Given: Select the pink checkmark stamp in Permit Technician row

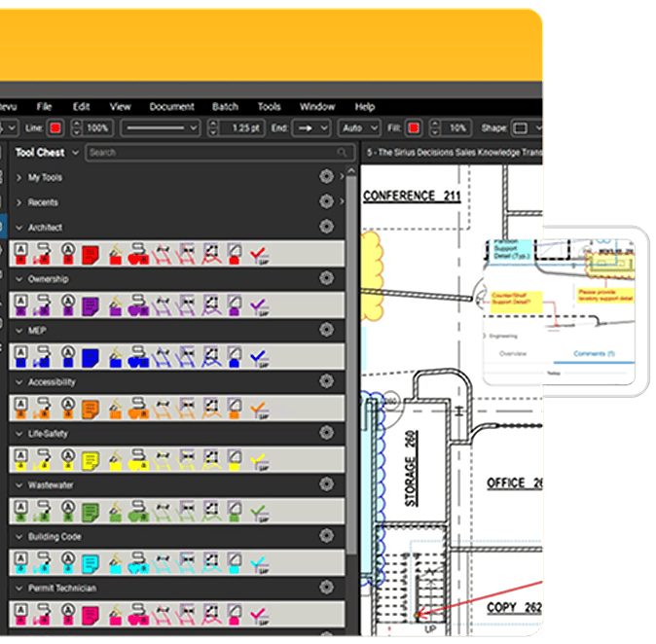Looking at the screenshot, I should click(260, 616).
